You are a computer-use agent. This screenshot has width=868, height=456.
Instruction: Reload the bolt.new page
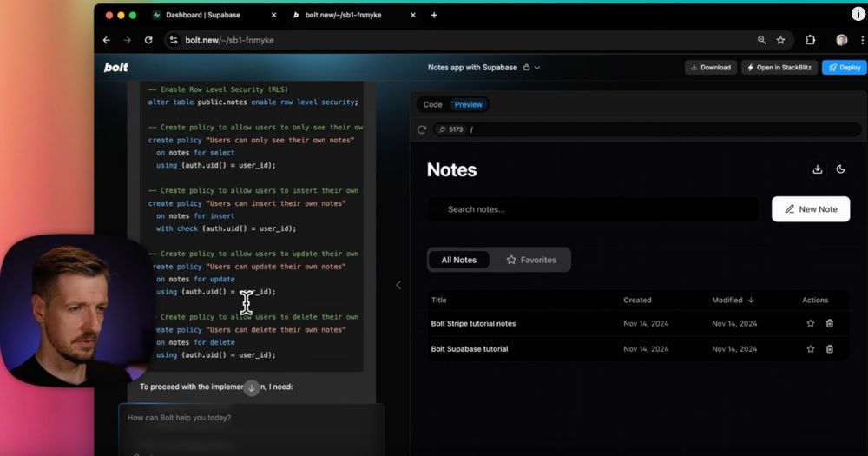(148, 40)
